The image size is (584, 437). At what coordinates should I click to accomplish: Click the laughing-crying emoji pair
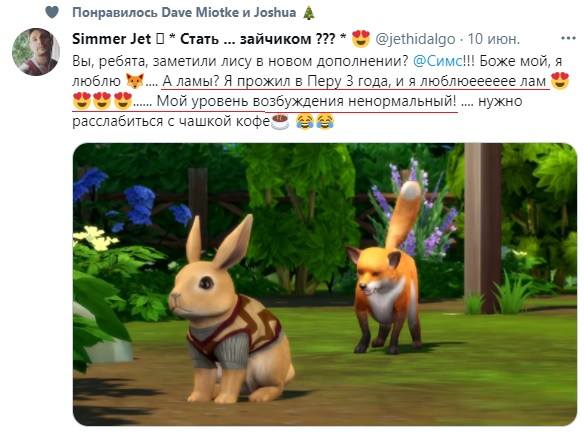[315, 121]
